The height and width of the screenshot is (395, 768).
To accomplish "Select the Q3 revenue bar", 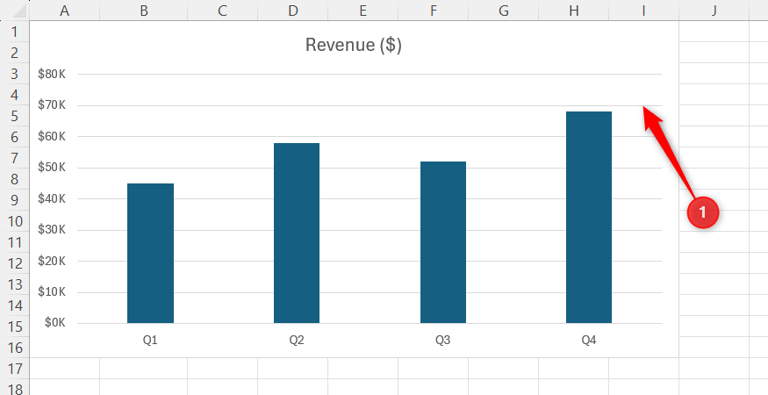I will [443, 243].
